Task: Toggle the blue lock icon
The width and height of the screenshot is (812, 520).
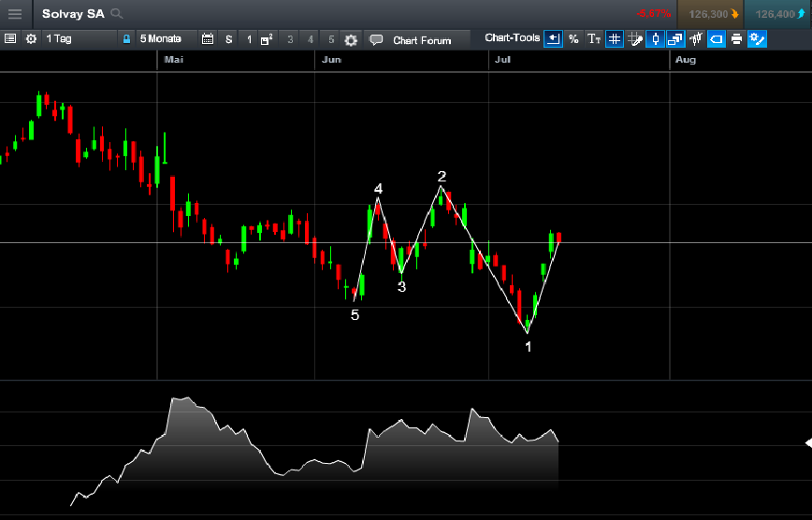Action: 126,39
